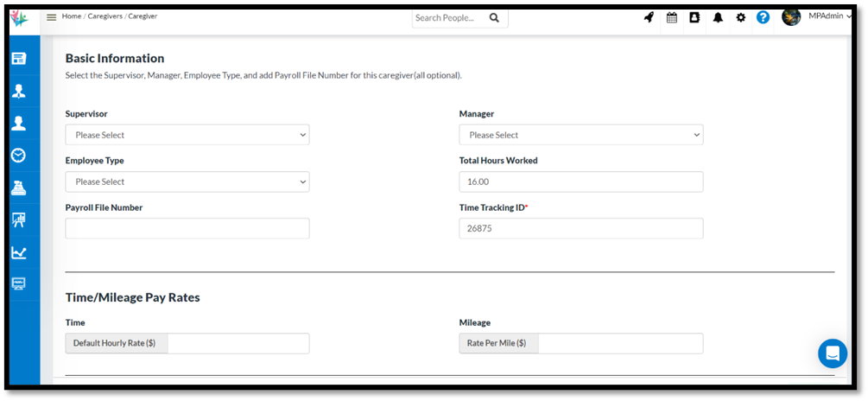Viewport: 868px width, 401px height.
Task: Click the blue help question mark icon
Action: coord(763,17)
